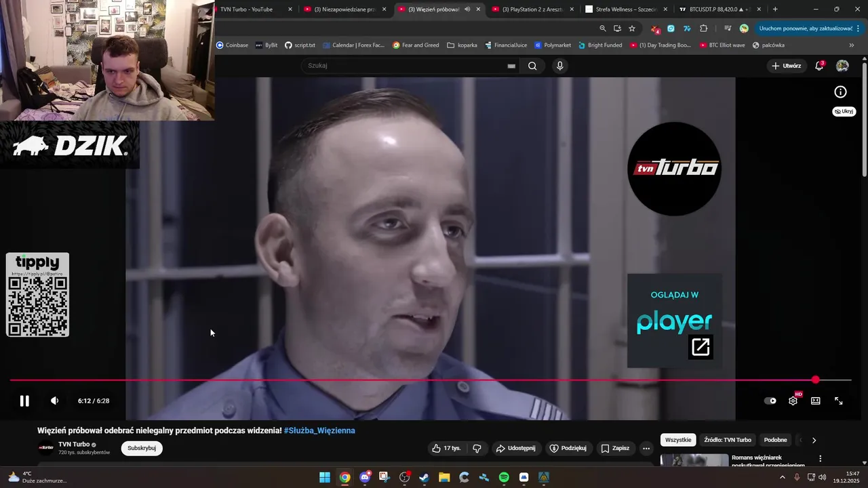Pause the video playback

pyautogui.click(x=24, y=401)
